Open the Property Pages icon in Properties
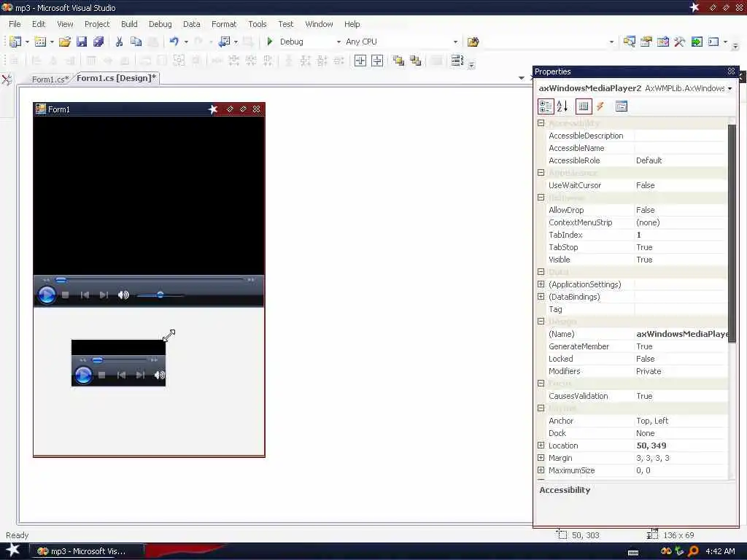 point(622,106)
